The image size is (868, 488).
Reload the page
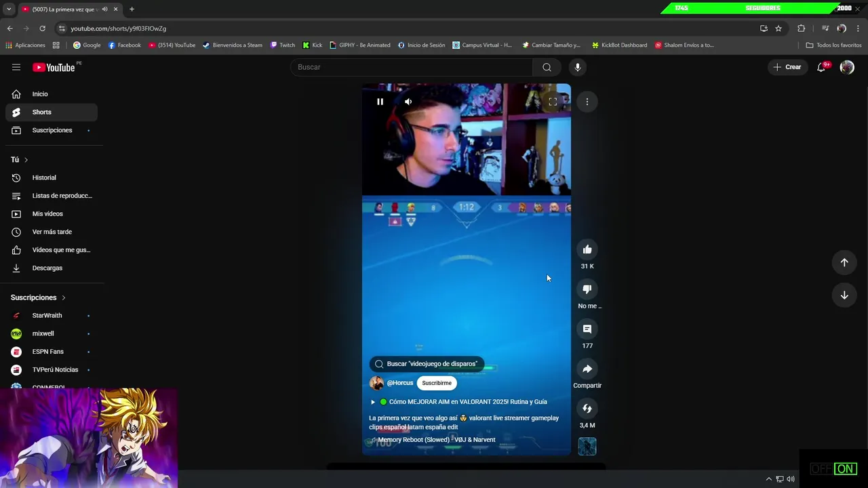click(42, 28)
